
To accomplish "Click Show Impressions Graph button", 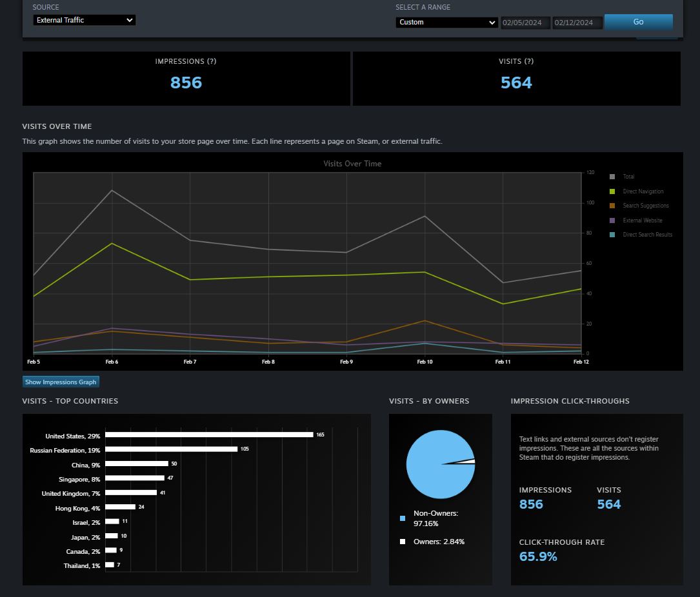I will pos(61,382).
